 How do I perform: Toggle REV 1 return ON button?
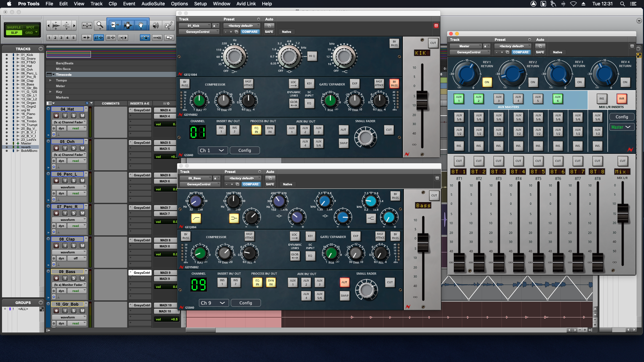click(487, 82)
